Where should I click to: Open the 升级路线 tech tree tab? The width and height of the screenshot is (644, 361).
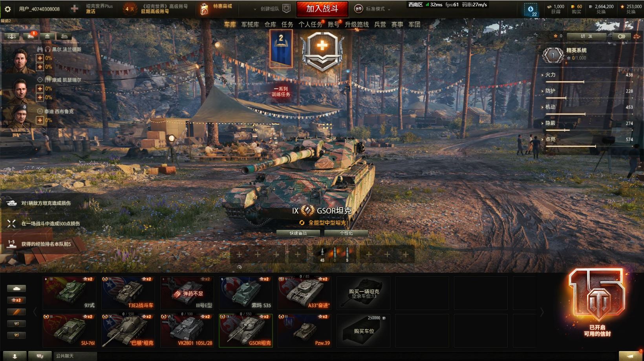(x=357, y=24)
